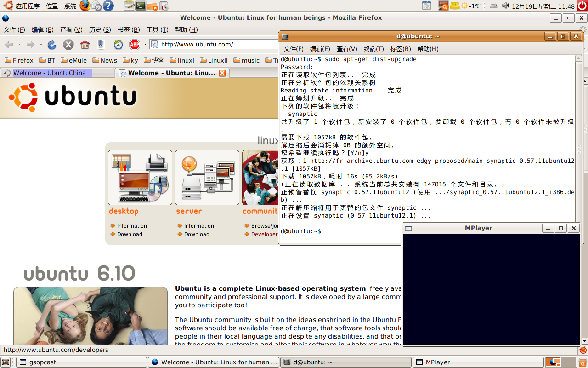This screenshot has width=588, height=368.
Task: Click the printer icon in system tray
Action: [x=493, y=6]
